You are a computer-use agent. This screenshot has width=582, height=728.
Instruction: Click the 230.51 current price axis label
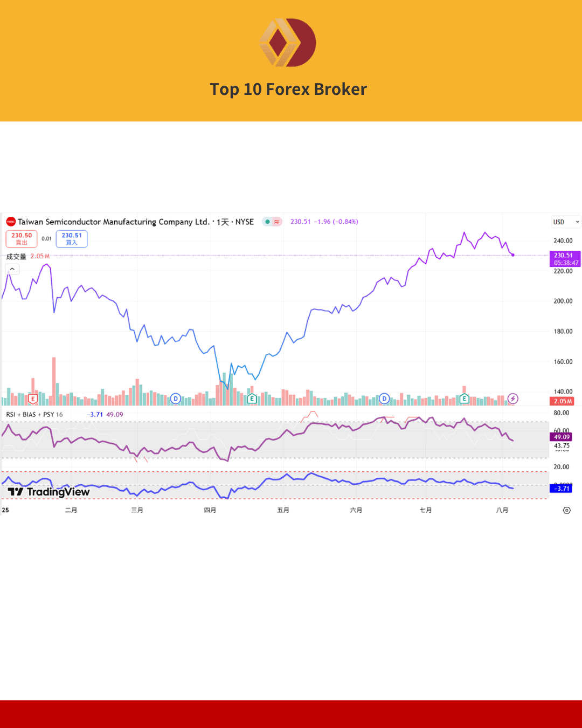coord(564,259)
